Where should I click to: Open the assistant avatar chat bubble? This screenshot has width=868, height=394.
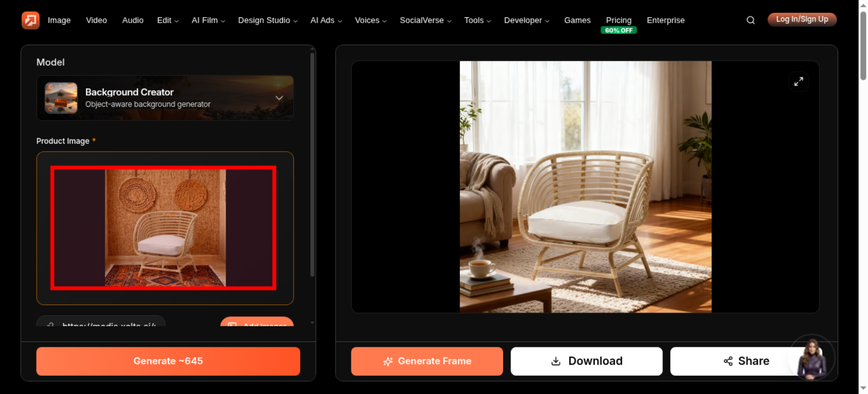click(x=812, y=358)
